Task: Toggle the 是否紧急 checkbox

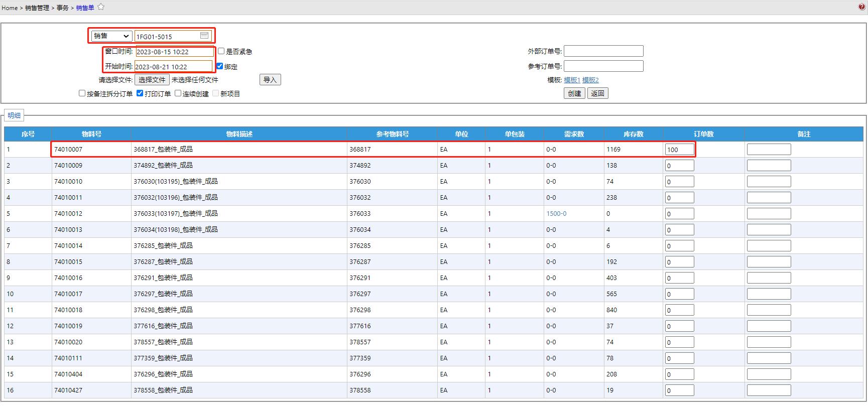Action: click(x=221, y=51)
